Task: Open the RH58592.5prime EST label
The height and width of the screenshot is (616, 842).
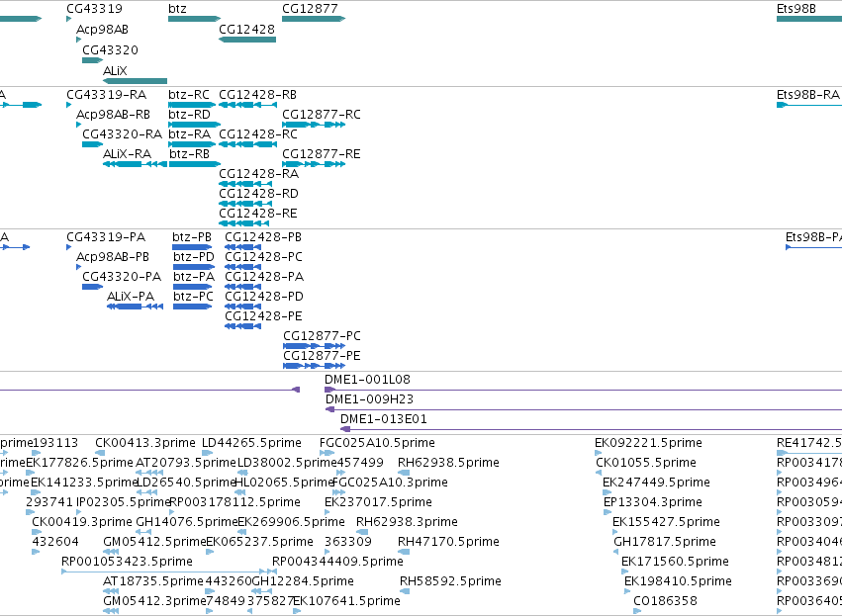Action: pyautogui.click(x=451, y=581)
